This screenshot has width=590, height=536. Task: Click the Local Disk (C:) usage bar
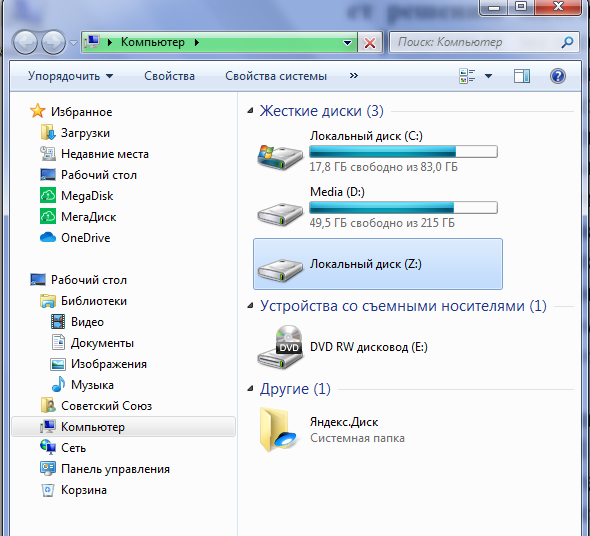[403, 152]
